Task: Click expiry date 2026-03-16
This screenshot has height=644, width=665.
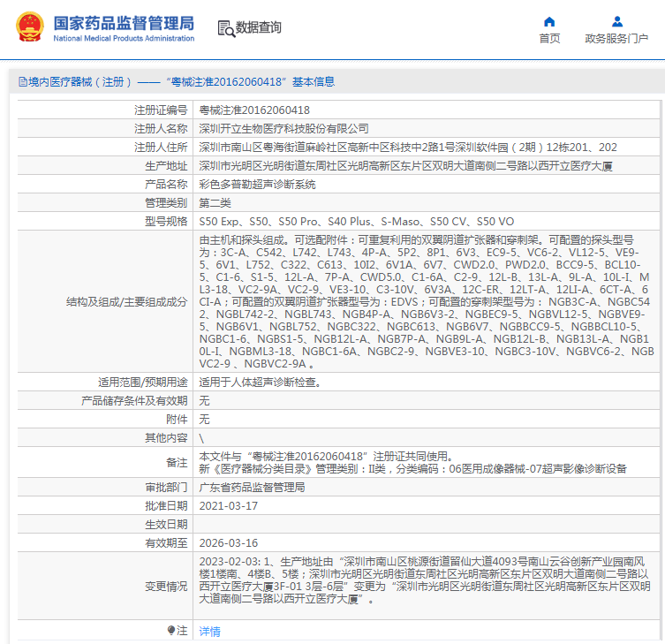Action: coord(228,543)
